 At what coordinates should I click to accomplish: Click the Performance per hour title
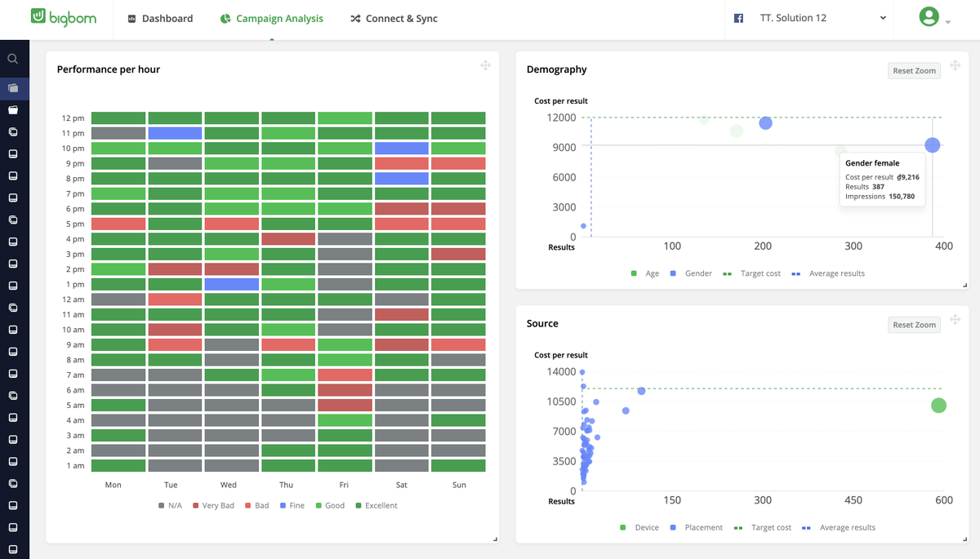pyautogui.click(x=109, y=69)
